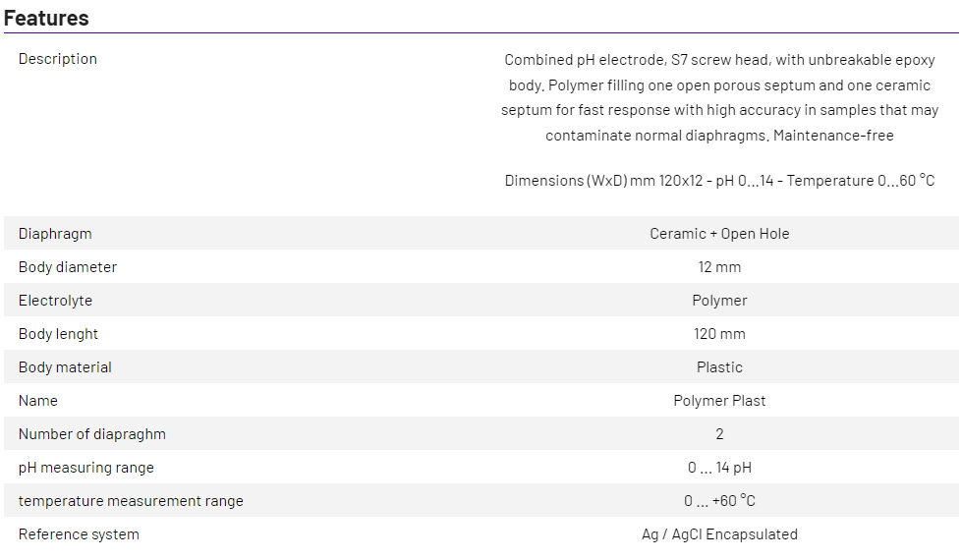Click the Features section heading
The width and height of the screenshot is (962, 560).
coord(46,18)
